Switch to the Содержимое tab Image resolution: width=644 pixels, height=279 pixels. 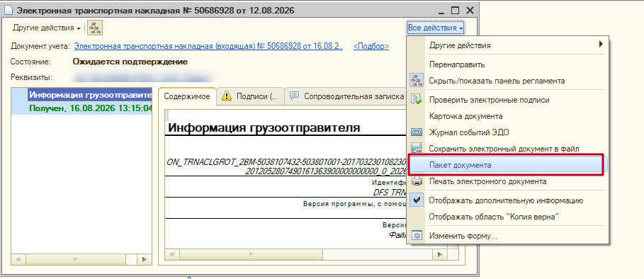(x=187, y=96)
